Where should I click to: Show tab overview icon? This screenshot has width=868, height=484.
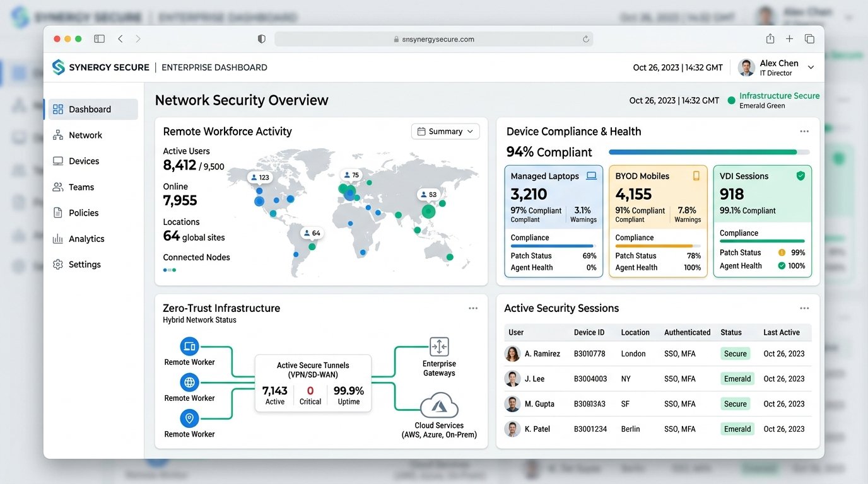pos(809,39)
